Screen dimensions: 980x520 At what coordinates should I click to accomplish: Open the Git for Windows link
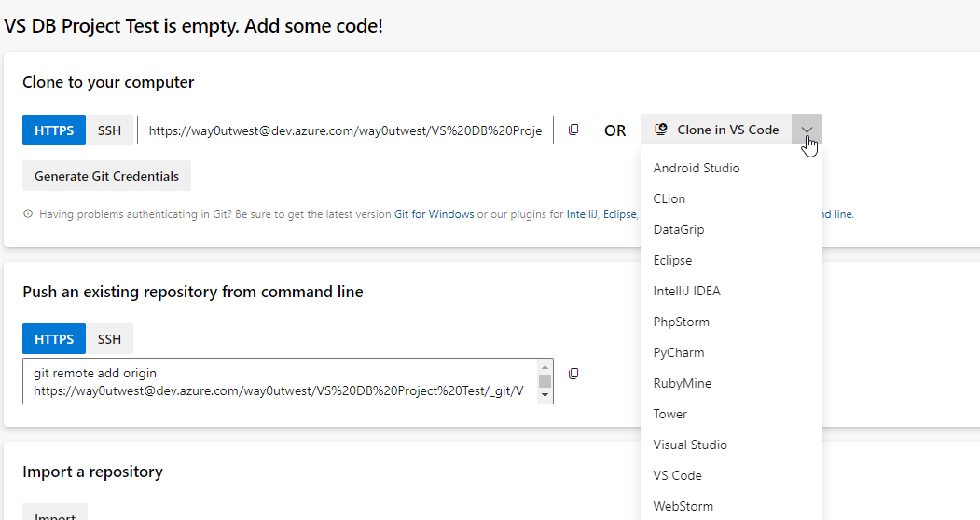point(434,213)
